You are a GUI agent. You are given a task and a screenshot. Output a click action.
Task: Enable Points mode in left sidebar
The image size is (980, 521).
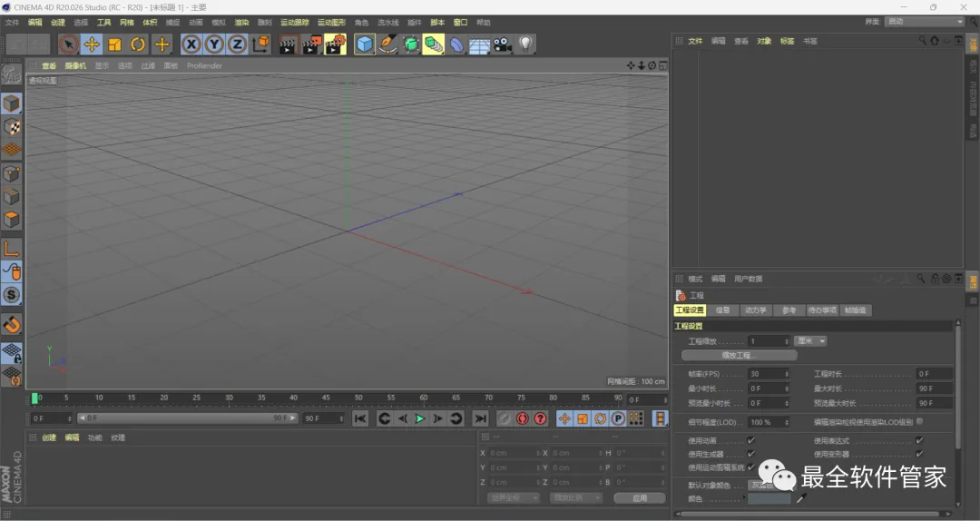pos(11,173)
